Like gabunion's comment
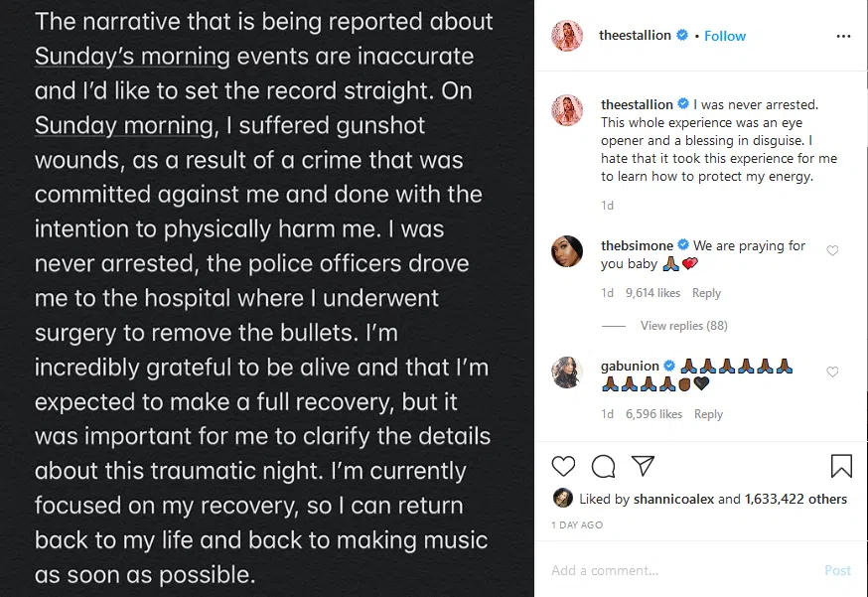Image resolution: width=868 pixels, height=597 pixels. 832,373
